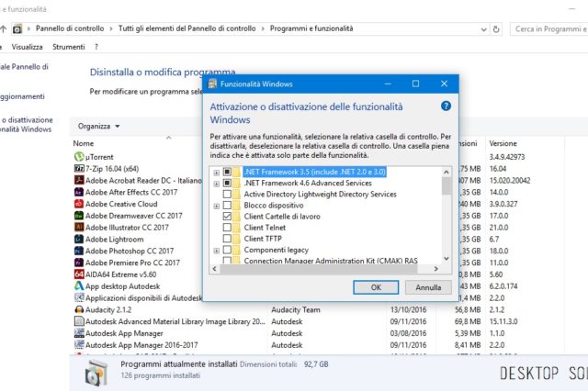Click the features list vertical scrollbar thumb
This screenshot has height=391, width=588.
[x=447, y=186]
